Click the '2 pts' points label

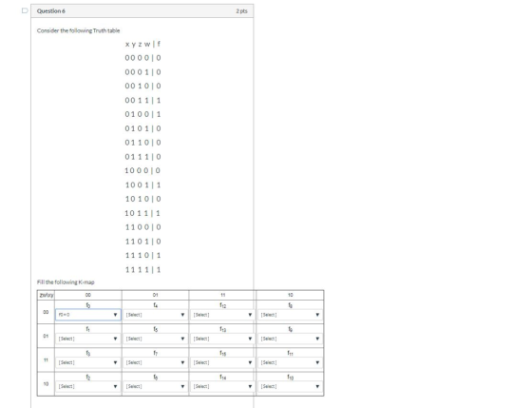point(241,10)
